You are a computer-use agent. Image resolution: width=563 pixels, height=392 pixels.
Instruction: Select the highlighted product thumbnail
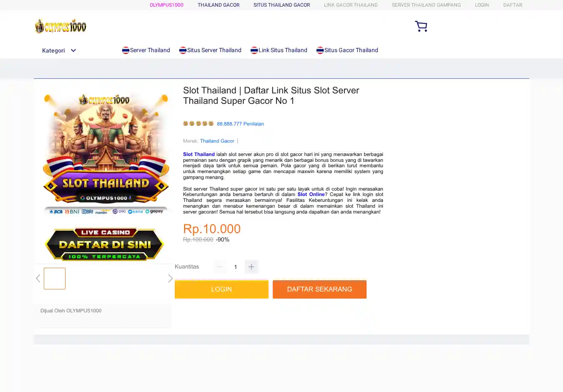click(55, 279)
